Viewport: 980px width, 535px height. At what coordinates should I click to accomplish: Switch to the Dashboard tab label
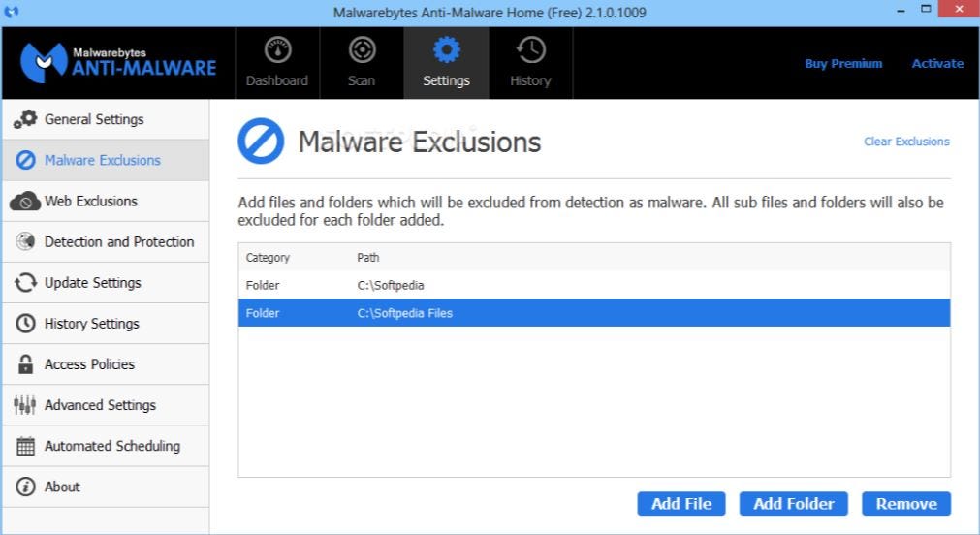[x=277, y=80]
